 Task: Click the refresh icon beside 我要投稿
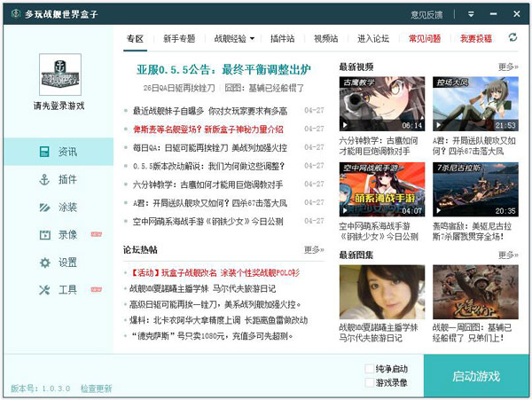(x=512, y=37)
